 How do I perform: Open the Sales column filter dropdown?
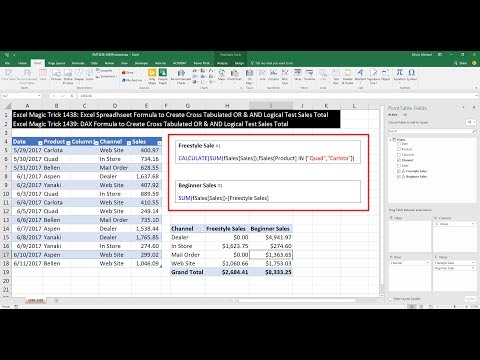pyautogui.click(x=159, y=143)
